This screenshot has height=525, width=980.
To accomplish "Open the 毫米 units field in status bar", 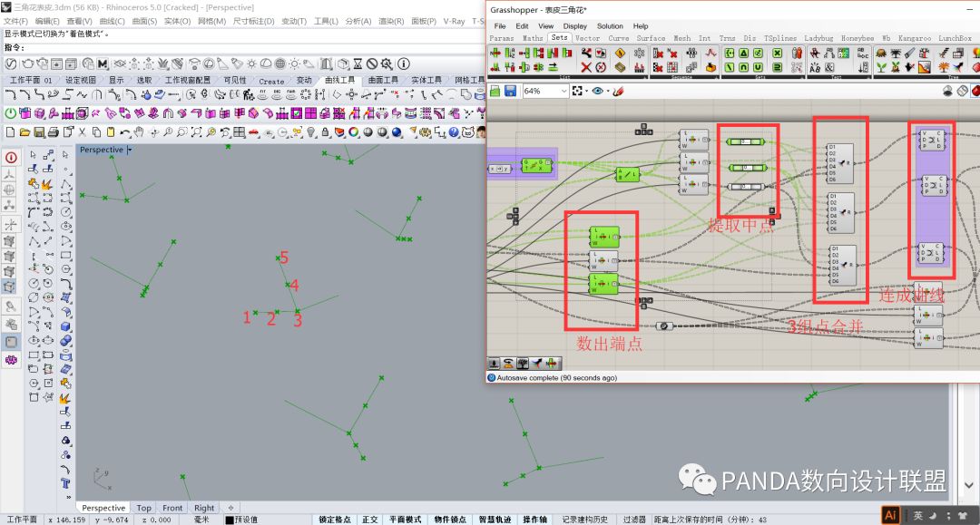I will [201, 520].
